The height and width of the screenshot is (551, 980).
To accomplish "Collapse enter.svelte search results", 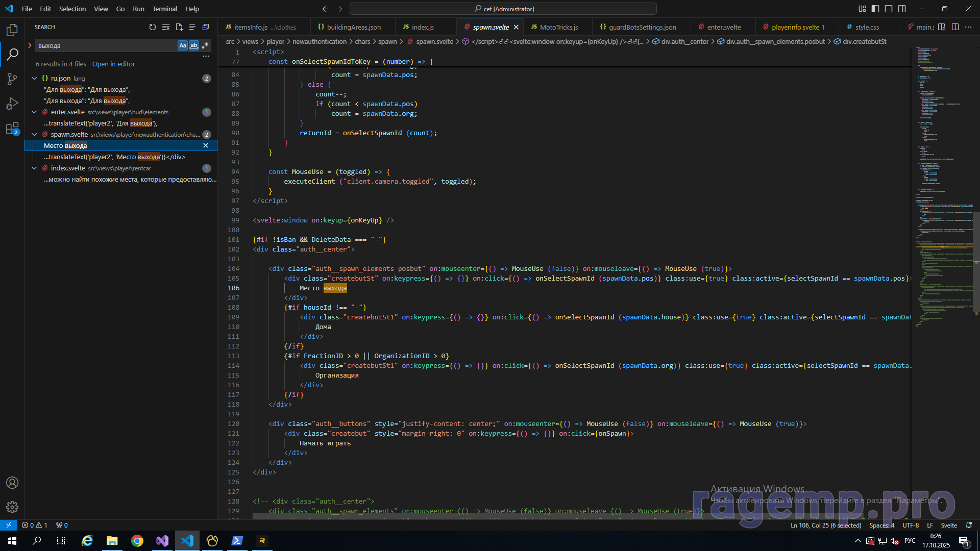I will (x=34, y=112).
